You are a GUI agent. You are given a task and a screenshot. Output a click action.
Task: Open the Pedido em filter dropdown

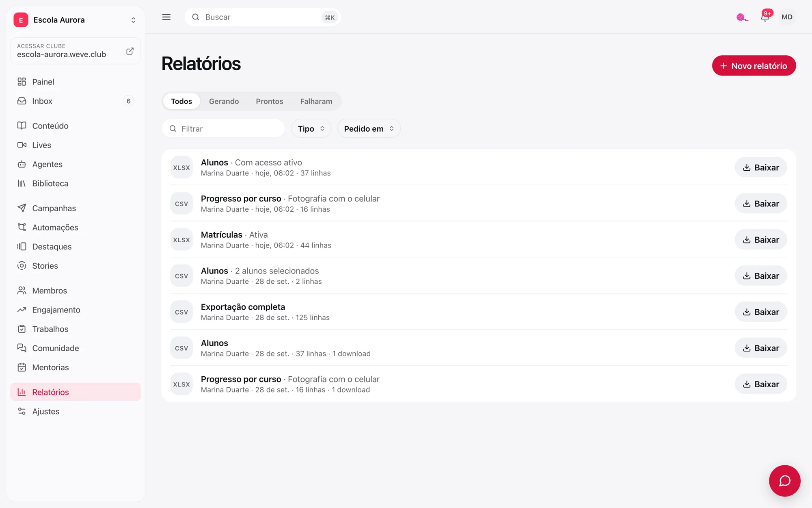pos(369,128)
